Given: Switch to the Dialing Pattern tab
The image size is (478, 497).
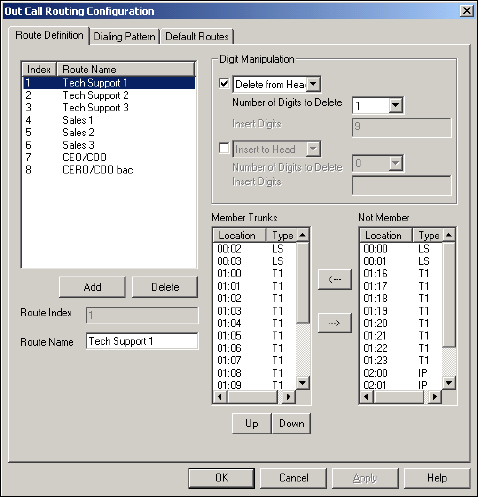Looking at the screenshot, I should click(x=124, y=36).
